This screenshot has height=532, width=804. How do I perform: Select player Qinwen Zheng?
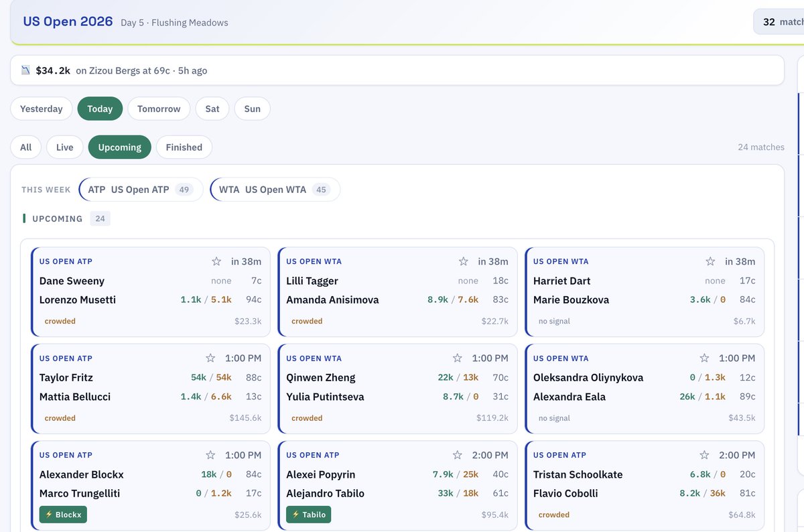tap(321, 377)
